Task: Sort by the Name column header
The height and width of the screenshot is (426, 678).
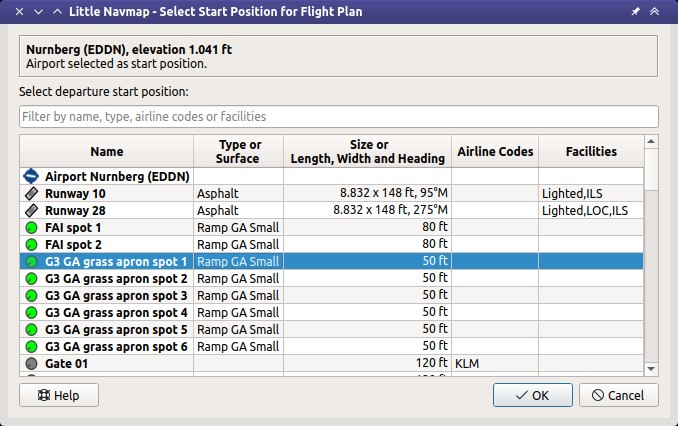Action: (x=107, y=151)
